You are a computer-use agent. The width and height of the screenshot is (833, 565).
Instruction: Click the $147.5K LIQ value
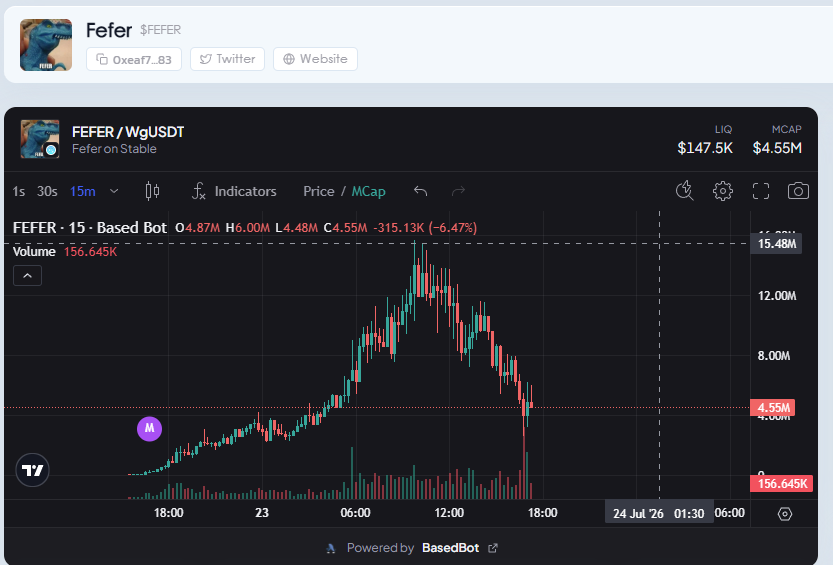point(705,148)
